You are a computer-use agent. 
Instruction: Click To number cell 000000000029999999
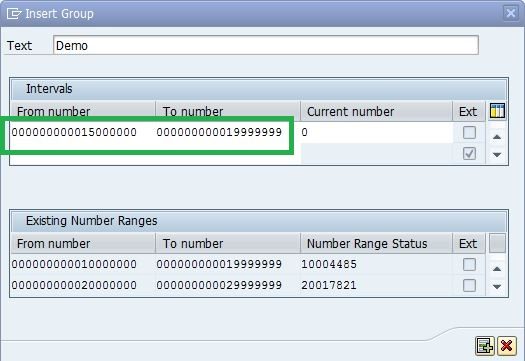pyautogui.click(x=219, y=285)
